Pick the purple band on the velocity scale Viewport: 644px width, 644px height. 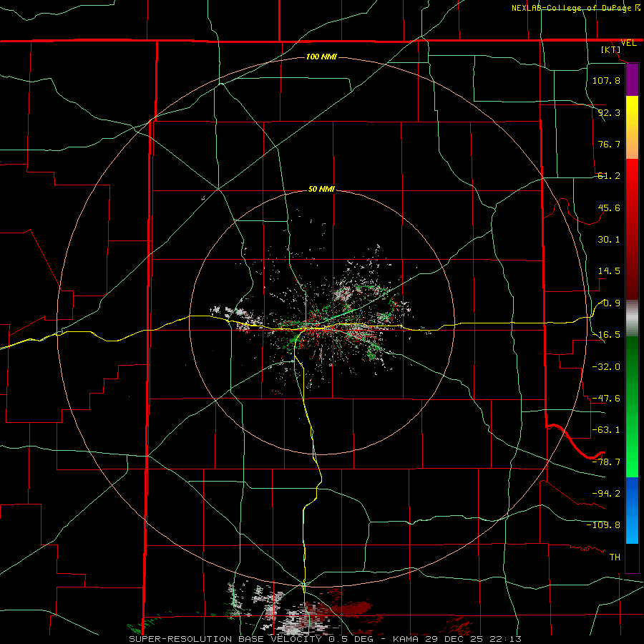[632, 80]
